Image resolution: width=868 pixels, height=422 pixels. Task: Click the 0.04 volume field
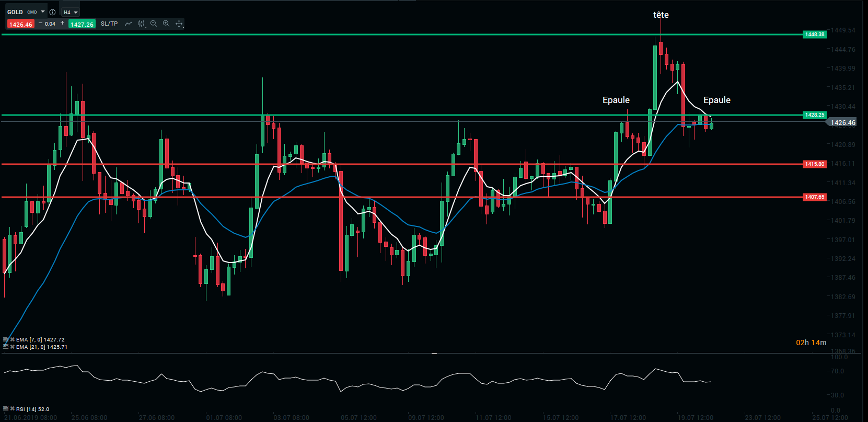50,24
